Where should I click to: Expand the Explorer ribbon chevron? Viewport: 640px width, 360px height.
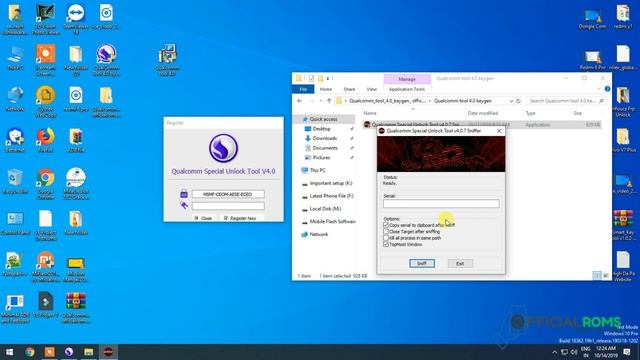pos(599,89)
